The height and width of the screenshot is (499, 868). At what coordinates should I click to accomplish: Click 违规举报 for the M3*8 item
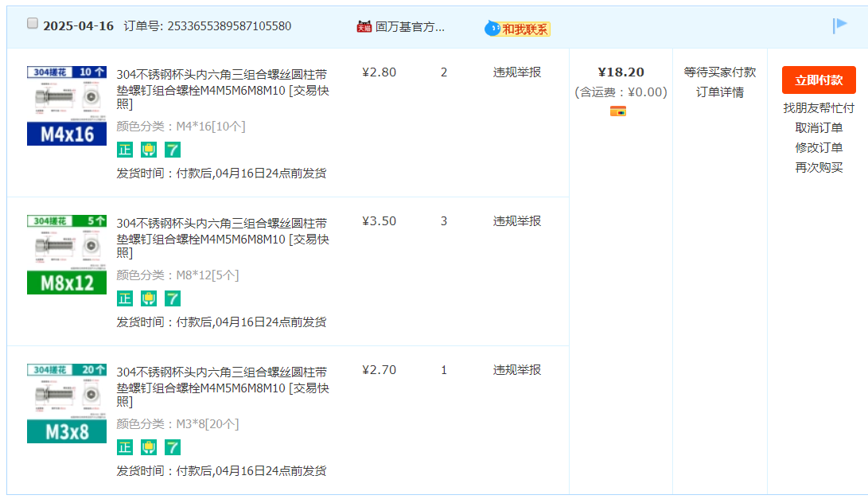pyautogui.click(x=517, y=369)
